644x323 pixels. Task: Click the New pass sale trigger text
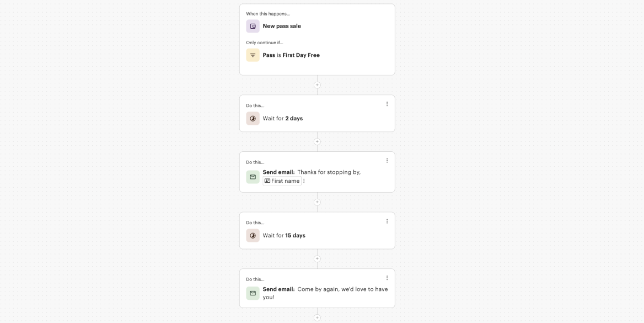[x=282, y=26]
